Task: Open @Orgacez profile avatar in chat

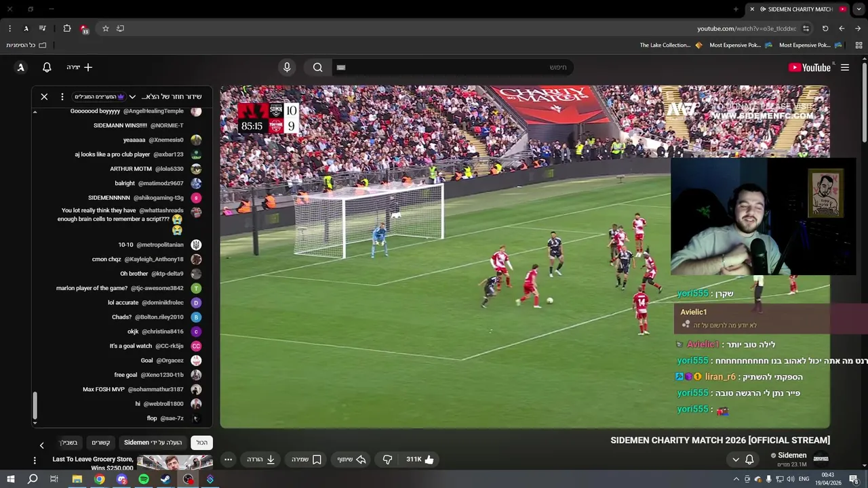Action: tap(196, 361)
